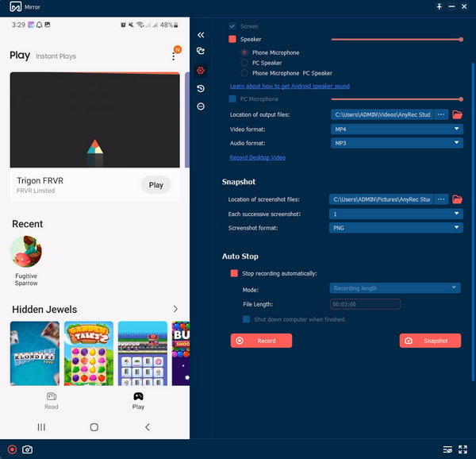Click the output files location path field
The height and width of the screenshot is (459, 476).
click(x=382, y=114)
